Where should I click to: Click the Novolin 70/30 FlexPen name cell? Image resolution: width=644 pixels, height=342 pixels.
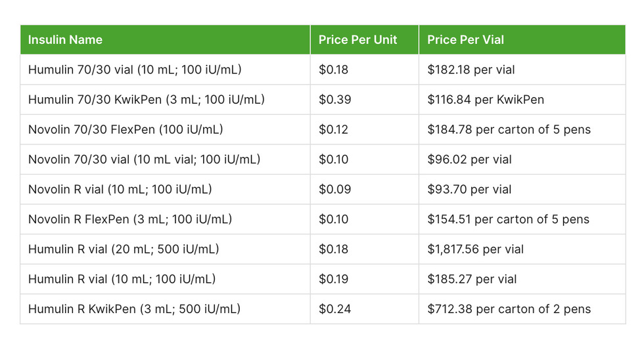[x=126, y=129]
